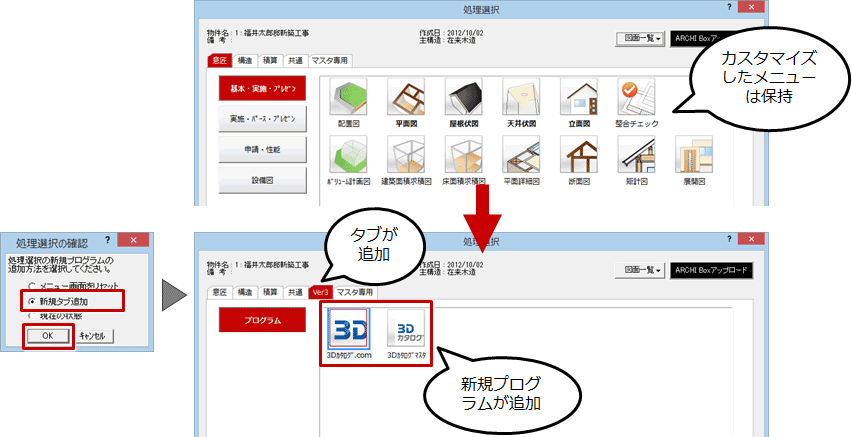
Task: Click the 屋根伏図 roof plan icon
Action: click(x=462, y=99)
